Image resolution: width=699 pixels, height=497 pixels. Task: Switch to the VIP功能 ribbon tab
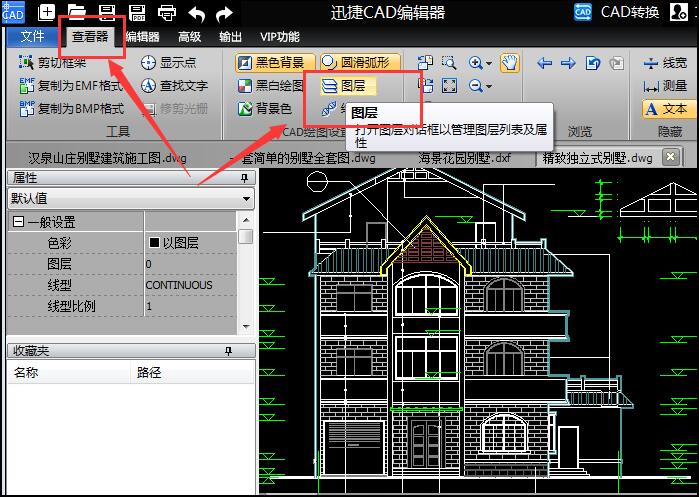click(x=280, y=37)
